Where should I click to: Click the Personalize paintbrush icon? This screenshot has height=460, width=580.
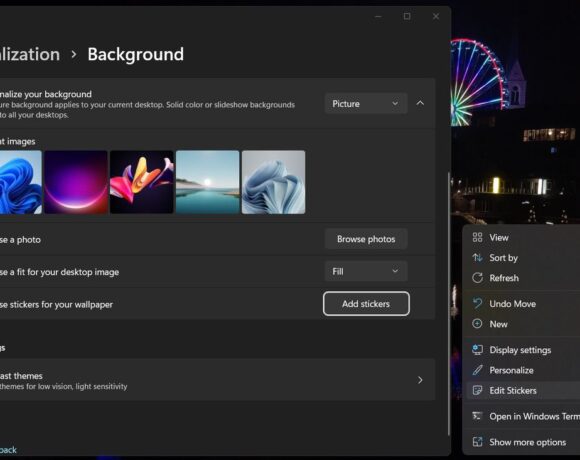(x=477, y=370)
